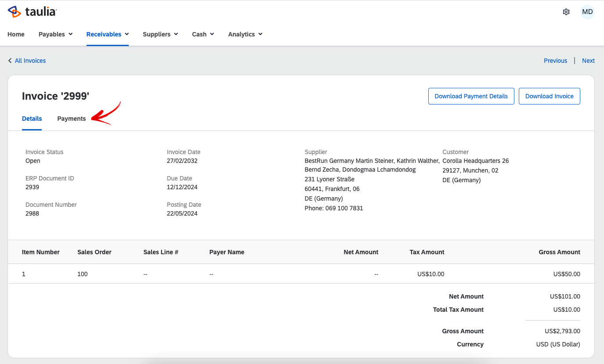
Task: Click the Gross Amount column header
Action: (560, 252)
